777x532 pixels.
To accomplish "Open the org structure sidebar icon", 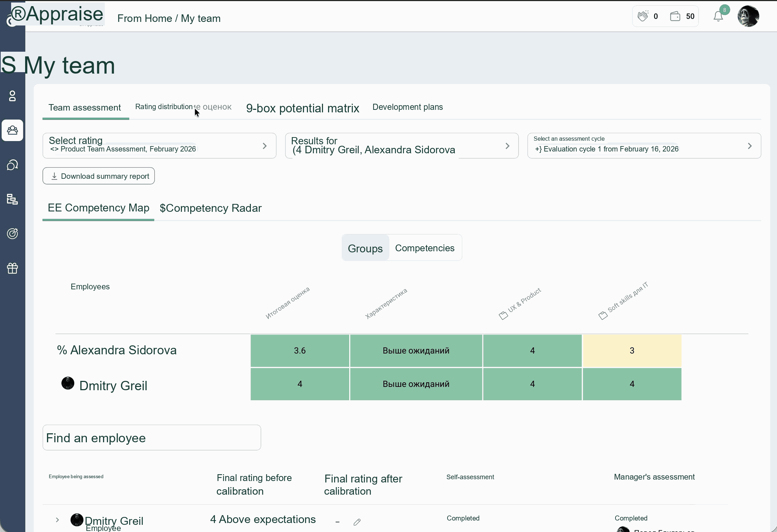I will 13,199.
